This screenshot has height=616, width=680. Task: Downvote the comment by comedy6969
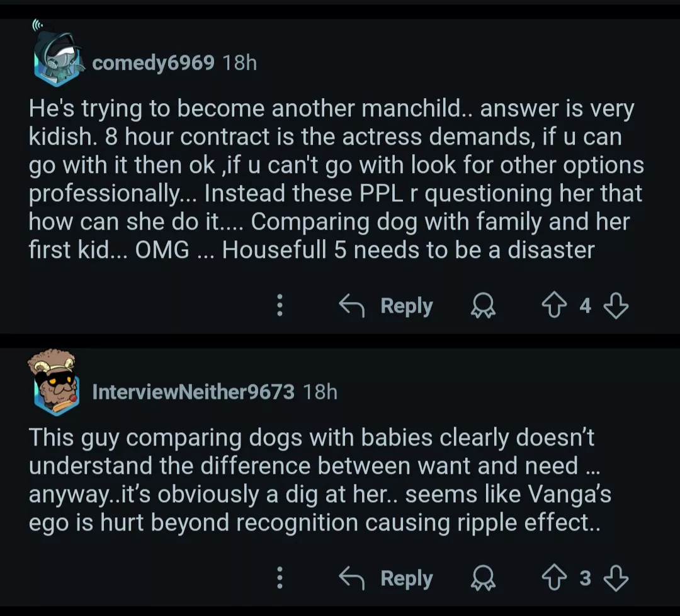[616, 306]
